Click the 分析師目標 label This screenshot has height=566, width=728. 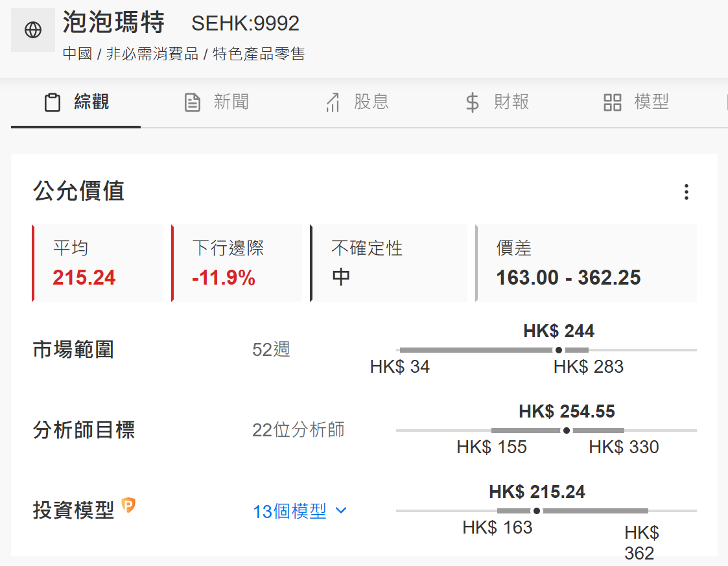[x=84, y=430]
